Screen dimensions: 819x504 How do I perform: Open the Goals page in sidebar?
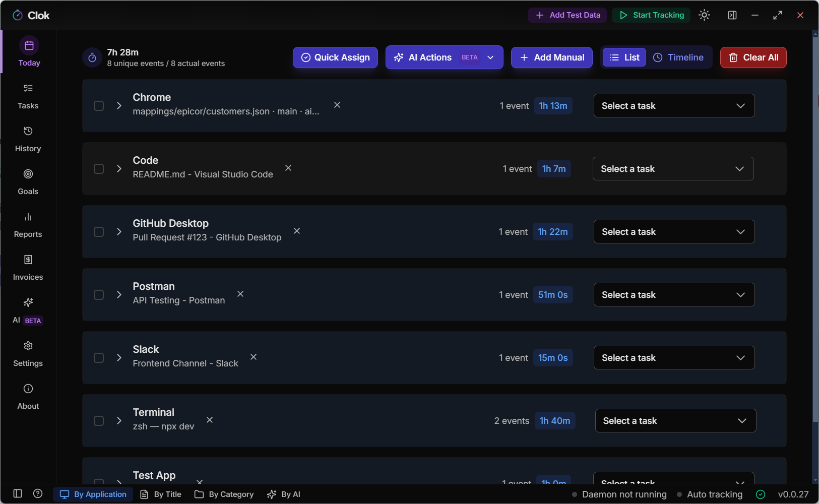coord(28,182)
